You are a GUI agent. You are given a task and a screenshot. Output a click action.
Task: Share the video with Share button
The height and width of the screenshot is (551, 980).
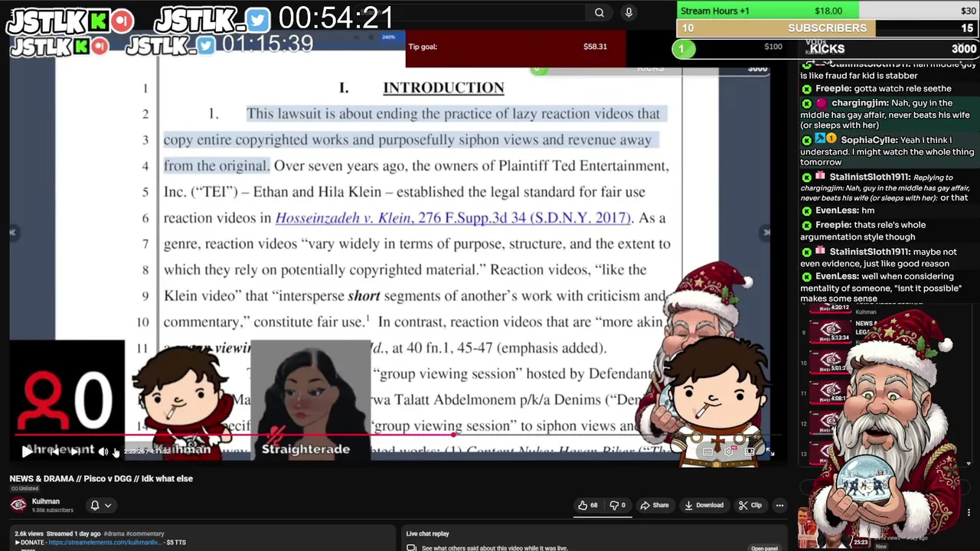(655, 505)
